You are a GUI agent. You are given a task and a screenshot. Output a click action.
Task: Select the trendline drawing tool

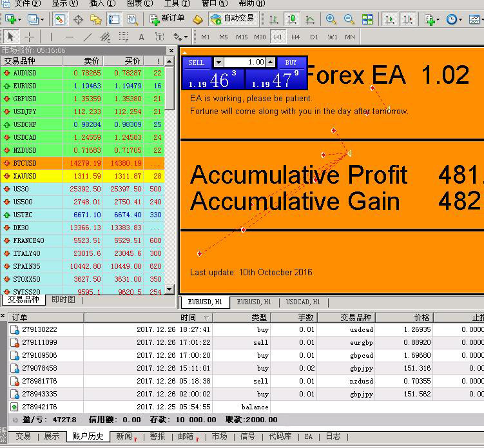tap(88, 37)
